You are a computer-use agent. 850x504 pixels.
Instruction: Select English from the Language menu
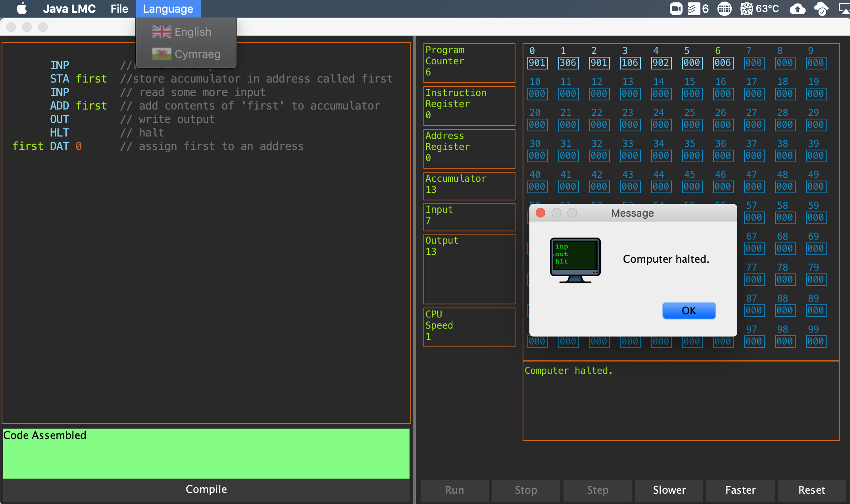click(x=186, y=32)
